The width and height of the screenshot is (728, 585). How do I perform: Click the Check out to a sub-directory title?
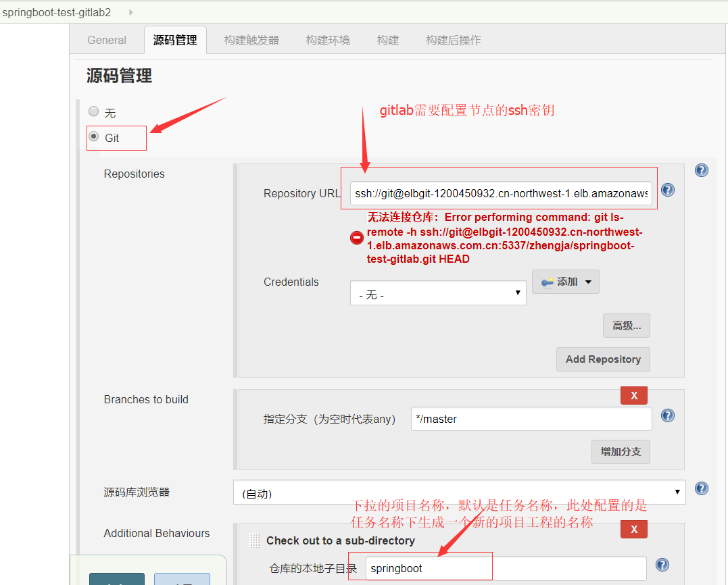(341, 540)
